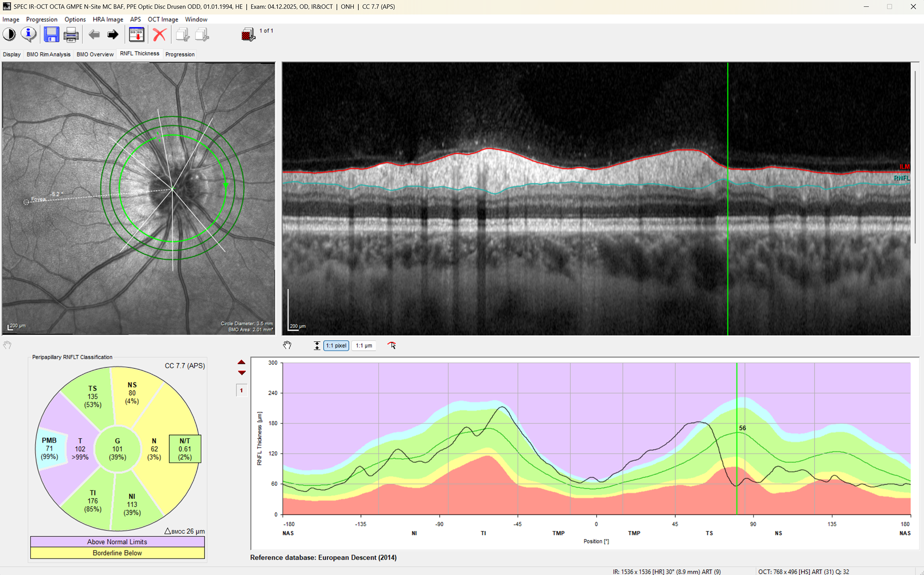The height and width of the screenshot is (575, 924).
Task: Click the printer icon
Action: coord(71,35)
